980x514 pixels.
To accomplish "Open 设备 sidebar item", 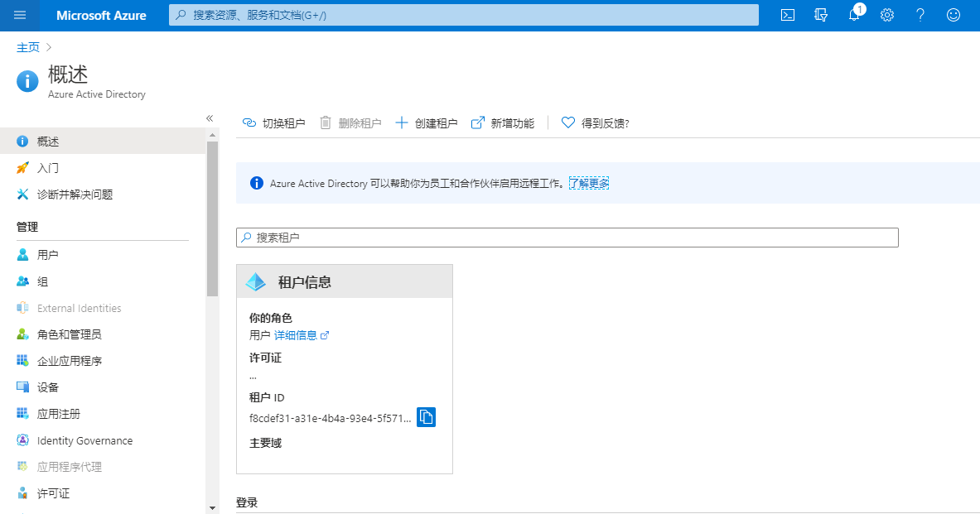I will (103, 387).
